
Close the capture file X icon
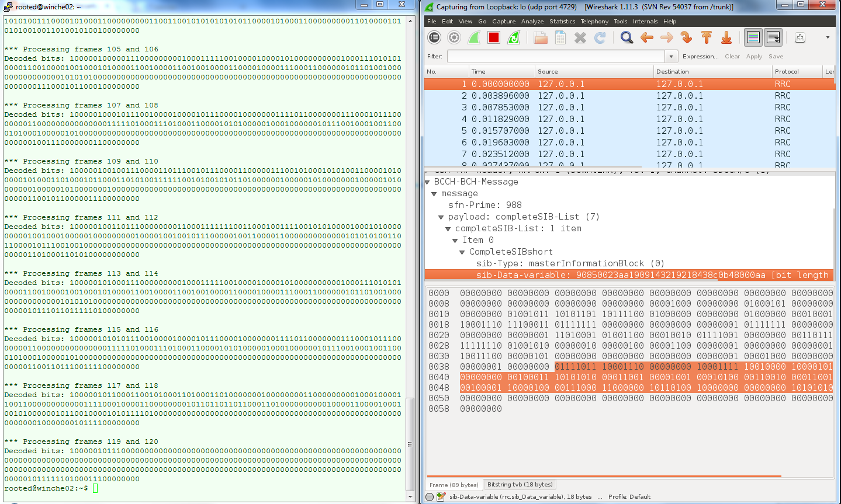click(x=580, y=37)
